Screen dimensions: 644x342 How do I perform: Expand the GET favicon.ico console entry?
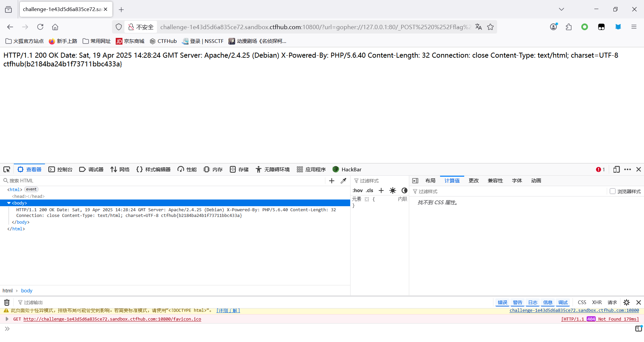pyautogui.click(x=7, y=319)
